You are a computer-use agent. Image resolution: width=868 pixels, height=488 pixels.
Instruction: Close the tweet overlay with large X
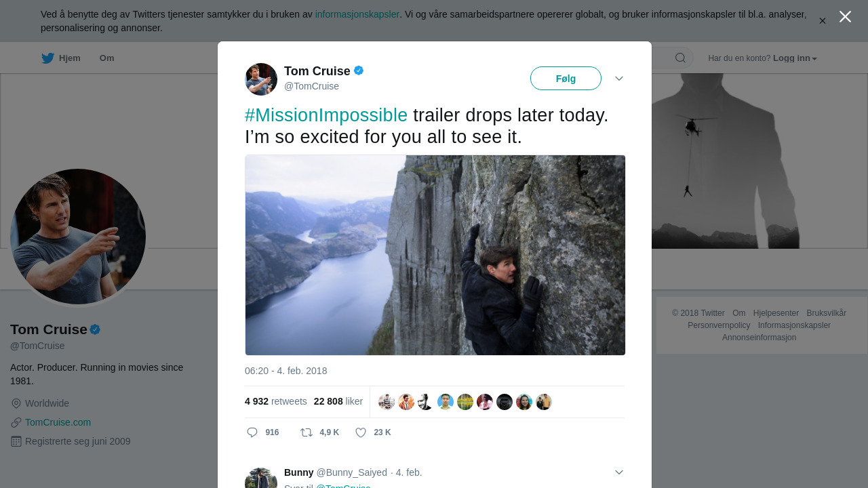pyautogui.click(x=845, y=17)
